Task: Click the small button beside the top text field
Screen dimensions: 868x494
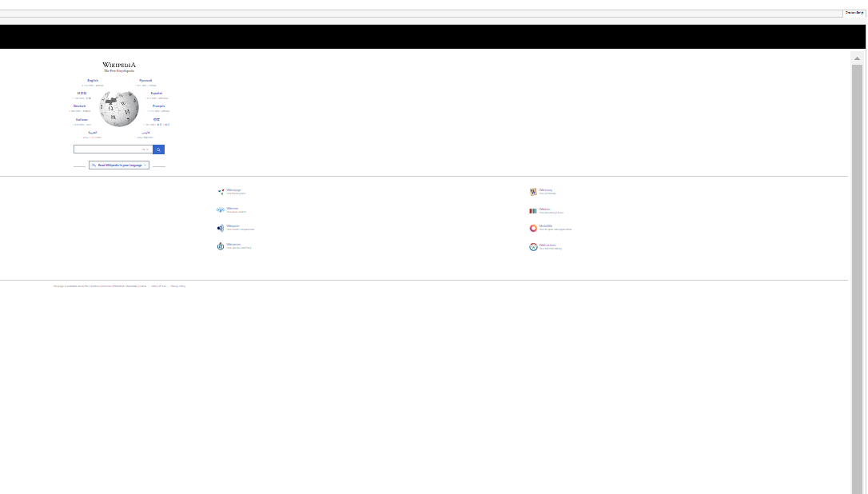Action: point(854,13)
